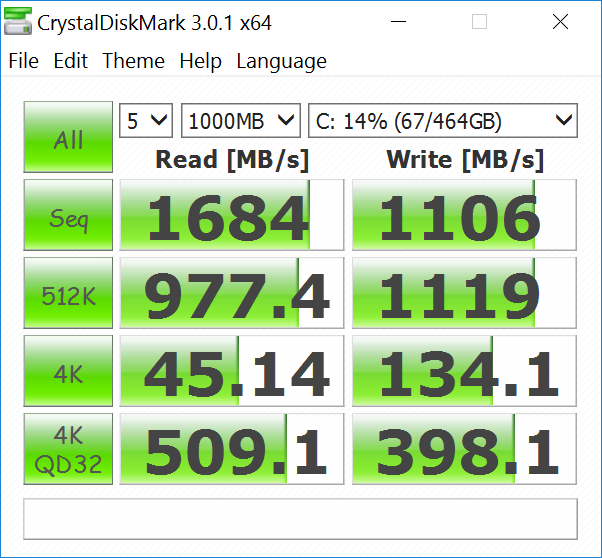Start the 4K QD32 benchmark test

pyautogui.click(x=68, y=449)
